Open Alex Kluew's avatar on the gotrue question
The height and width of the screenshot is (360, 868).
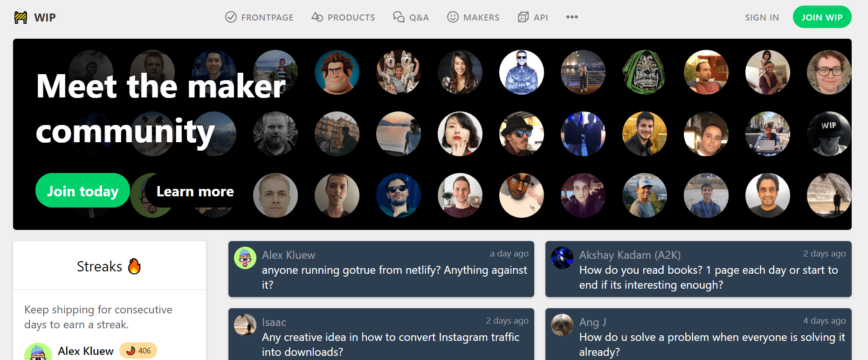point(245,258)
